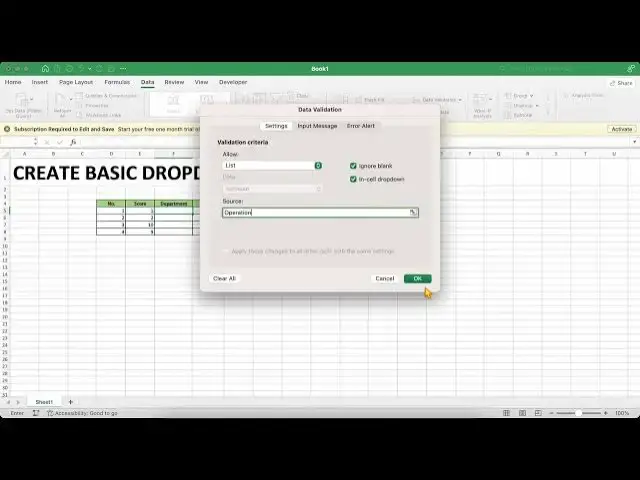
Task: Click the name box stepper arrows
Action: click(36, 142)
